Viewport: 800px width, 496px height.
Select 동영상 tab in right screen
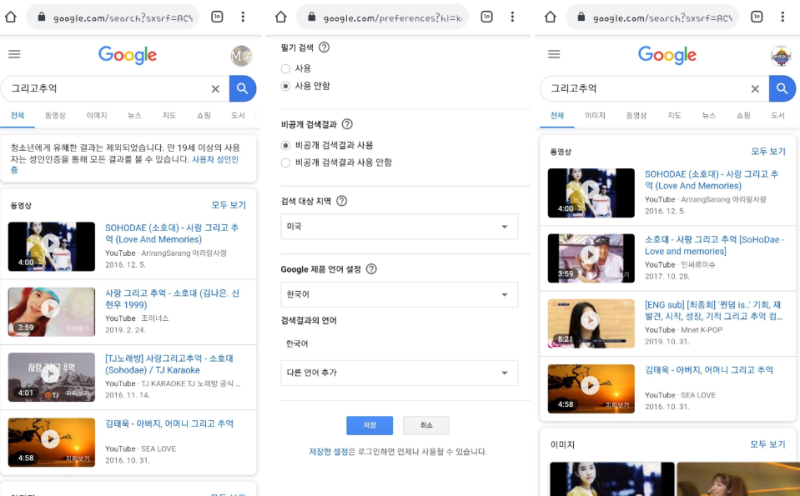coord(636,116)
